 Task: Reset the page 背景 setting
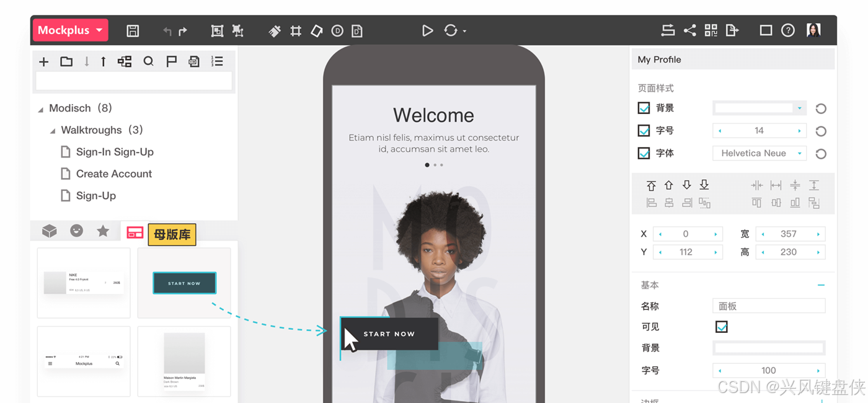[x=821, y=108]
